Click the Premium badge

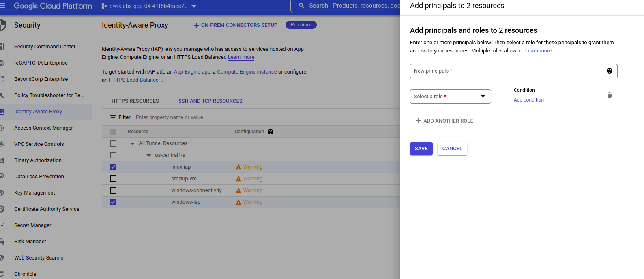[x=301, y=25]
